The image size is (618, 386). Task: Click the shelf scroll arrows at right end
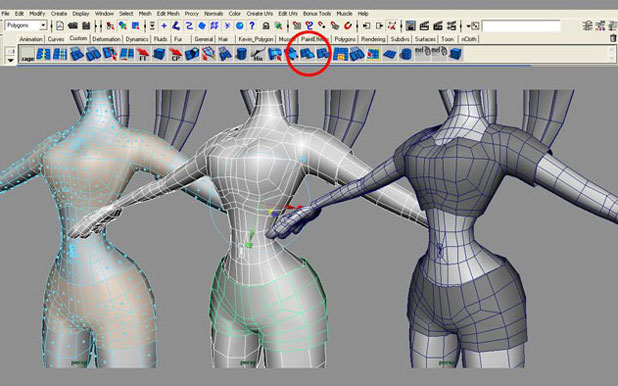pyautogui.click(x=611, y=54)
